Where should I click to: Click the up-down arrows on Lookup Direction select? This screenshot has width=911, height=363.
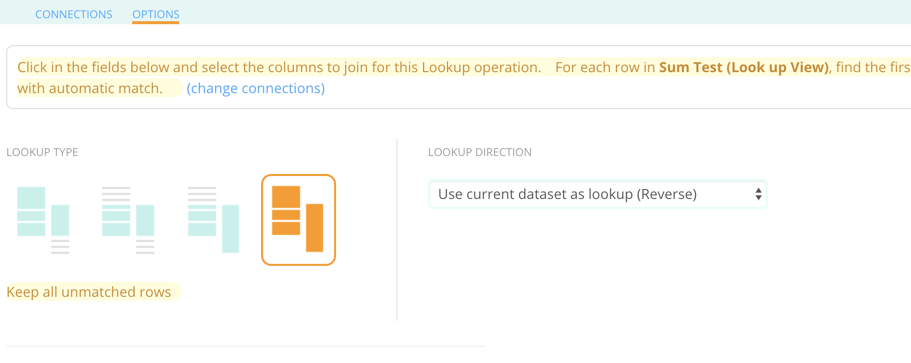758,194
